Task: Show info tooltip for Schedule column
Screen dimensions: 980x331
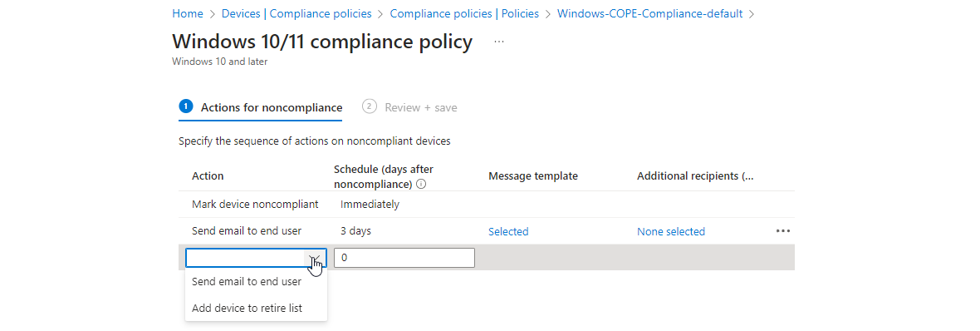Action: coord(421,185)
